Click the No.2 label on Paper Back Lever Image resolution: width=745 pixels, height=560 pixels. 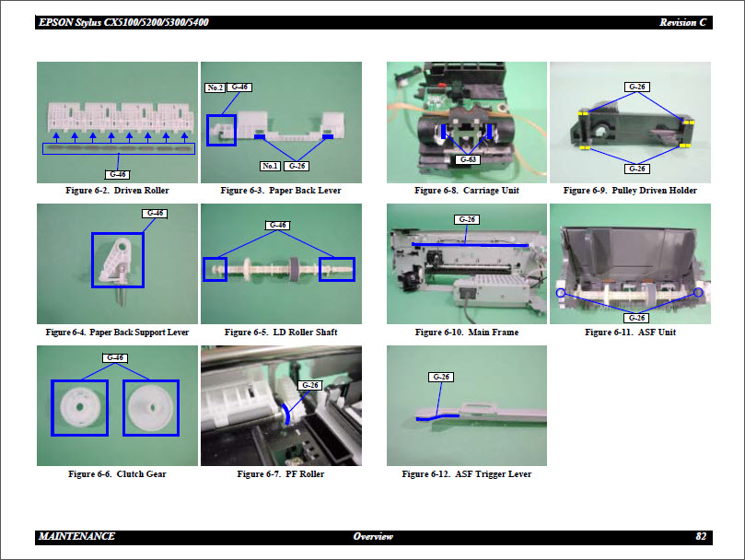click(214, 87)
